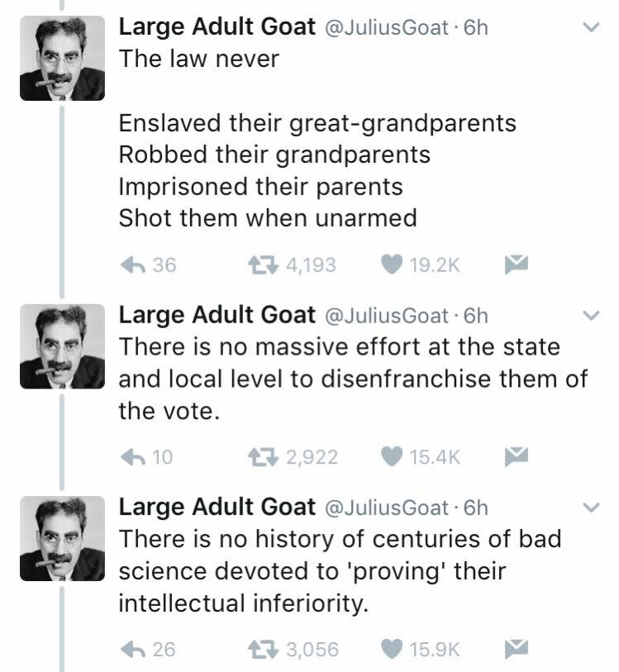Reply to the disenfranchise tweet

(x=133, y=456)
